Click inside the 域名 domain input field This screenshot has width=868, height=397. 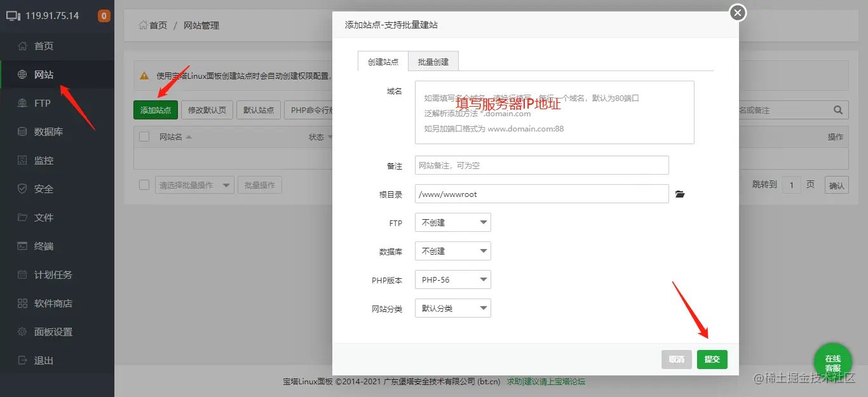click(554, 111)
